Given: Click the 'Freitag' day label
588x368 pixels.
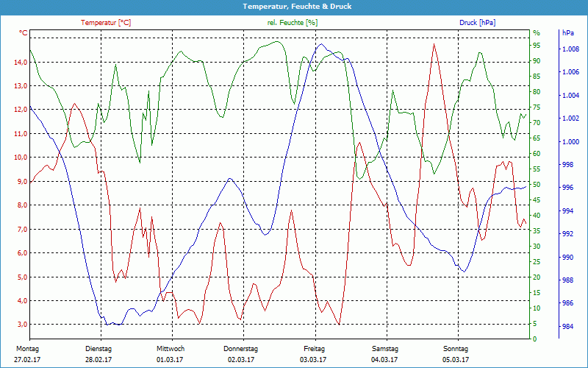Looking at the screenshot, I should 315,349.
